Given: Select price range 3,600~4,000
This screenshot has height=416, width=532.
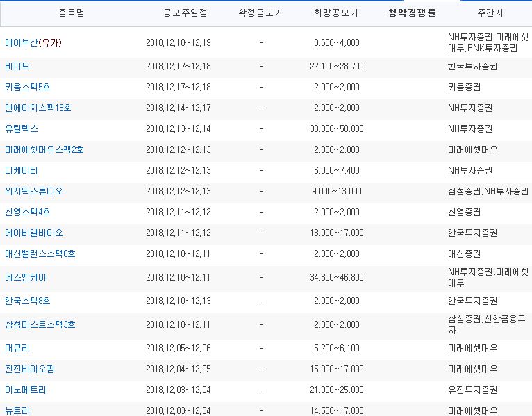Looking at the screenshot, I should pyautogui.click(x=337, y=43).
